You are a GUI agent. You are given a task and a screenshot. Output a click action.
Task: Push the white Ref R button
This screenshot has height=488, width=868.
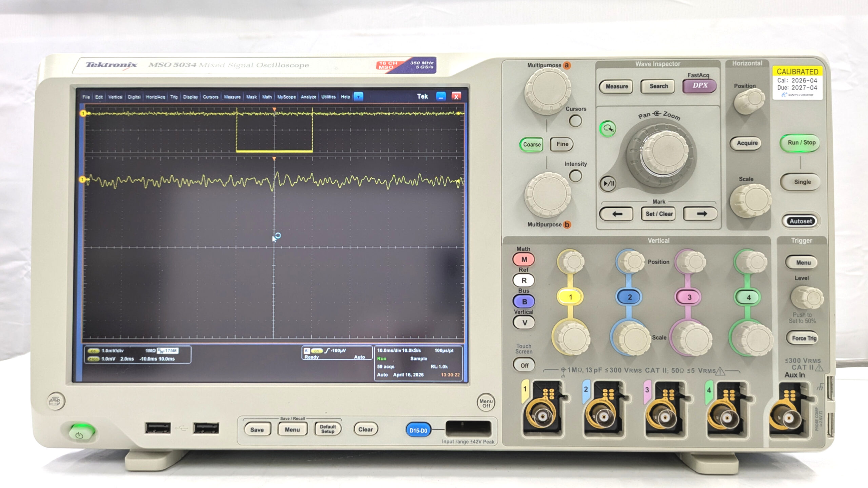point(524,281)
